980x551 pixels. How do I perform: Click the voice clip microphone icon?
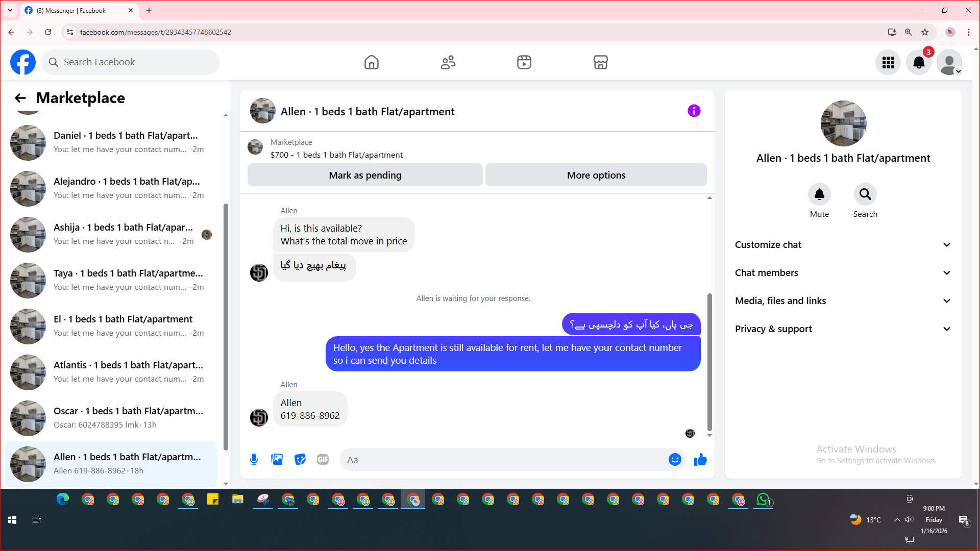click(254, 460)
